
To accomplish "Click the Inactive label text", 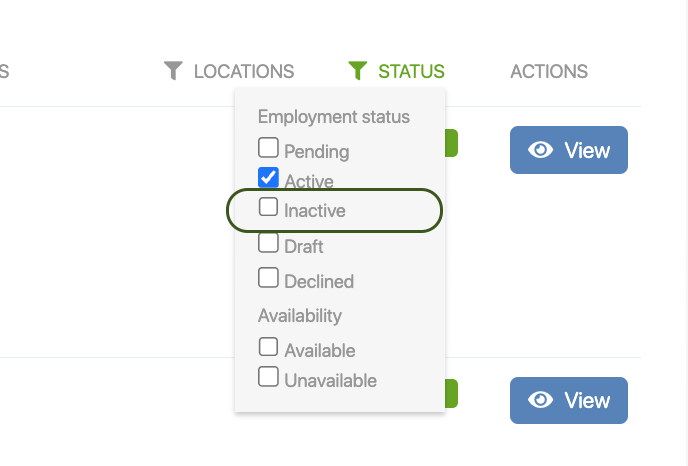I will click(x=315, y=211).
